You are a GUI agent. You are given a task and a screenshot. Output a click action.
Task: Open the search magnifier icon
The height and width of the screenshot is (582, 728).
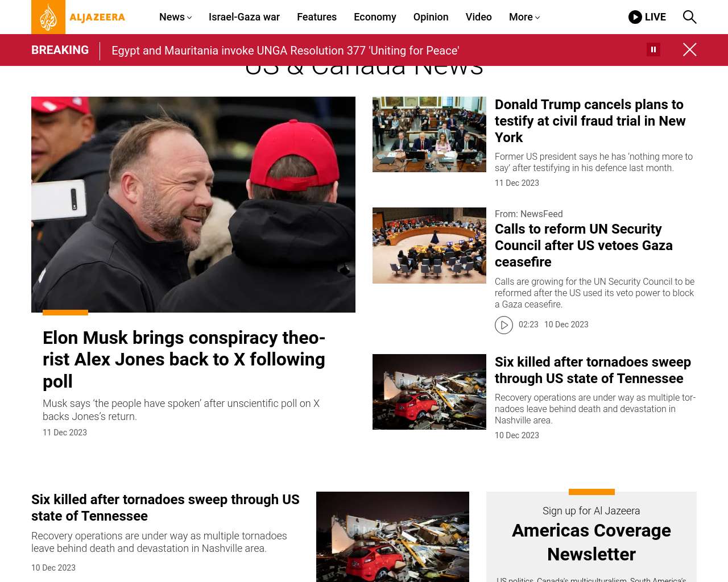coord(689,17)
